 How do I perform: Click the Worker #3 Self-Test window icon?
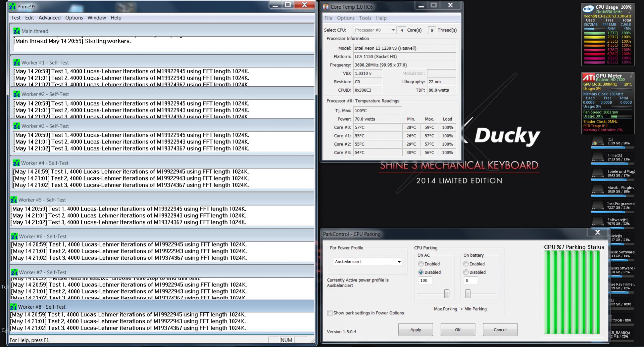click(x=17, y=126)
